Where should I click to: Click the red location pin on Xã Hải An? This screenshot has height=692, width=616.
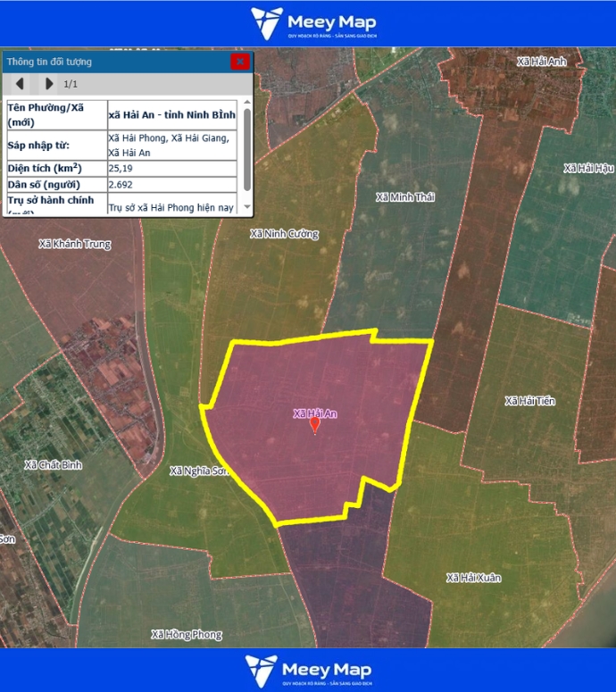pos(314,426)
